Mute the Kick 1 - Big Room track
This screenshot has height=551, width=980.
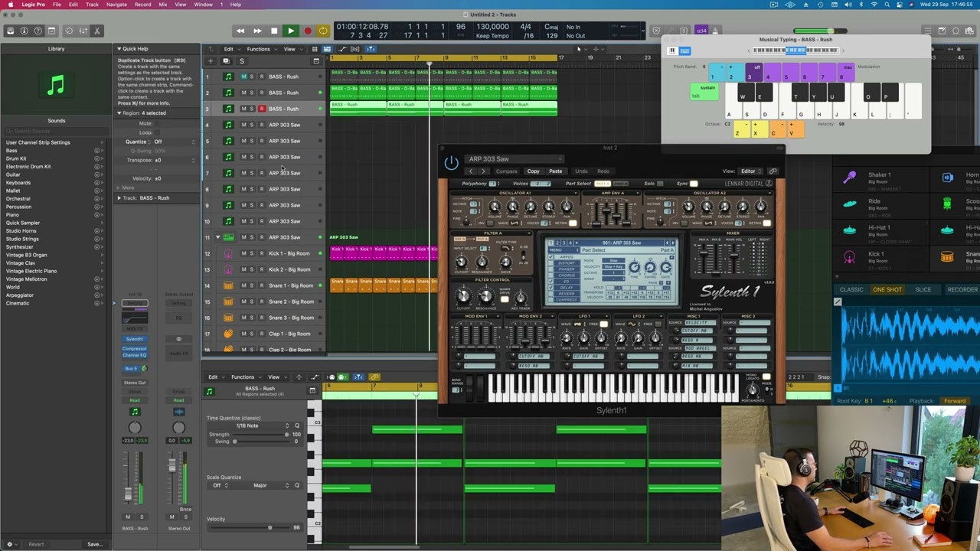click(x=243, y=253)
